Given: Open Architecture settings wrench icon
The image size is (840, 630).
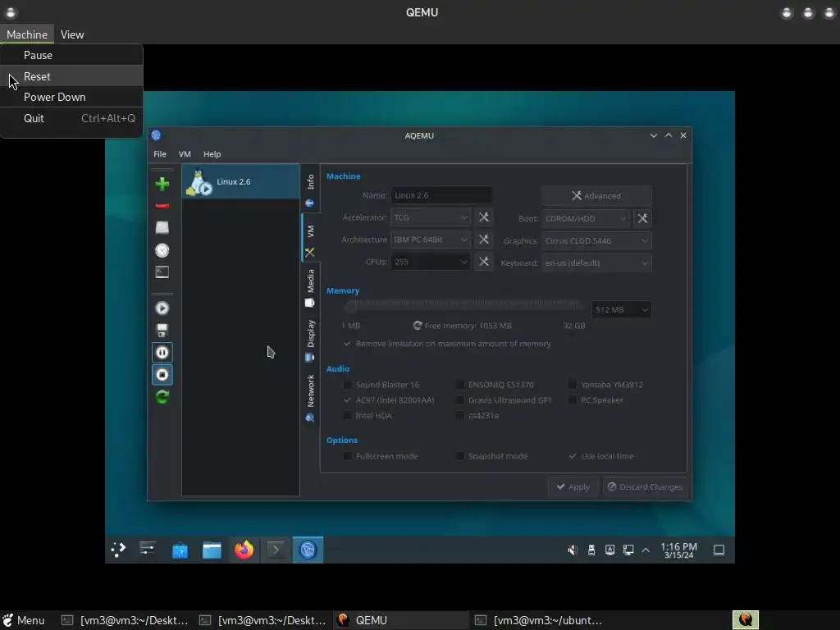Looking at the screenshot, I should 484,239.
